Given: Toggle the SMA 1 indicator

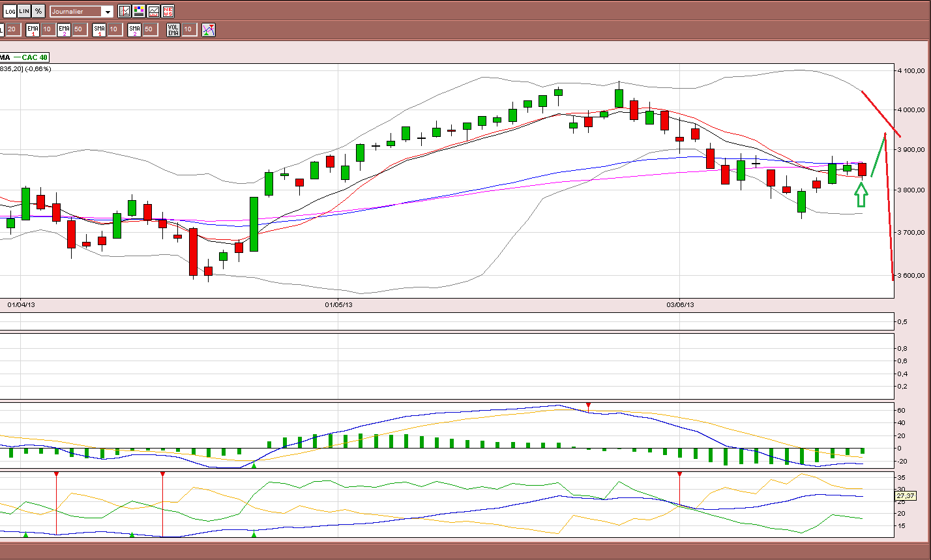Looking at the screenshot, I should coord(99,29).
